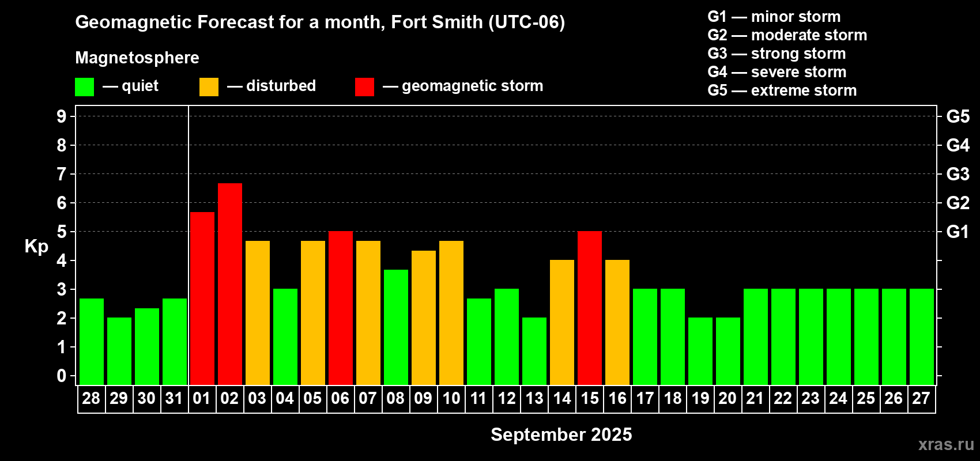This screenshot has width=980, height=461.
Task: Select the green bar for day 08
Action: point(396,327)
